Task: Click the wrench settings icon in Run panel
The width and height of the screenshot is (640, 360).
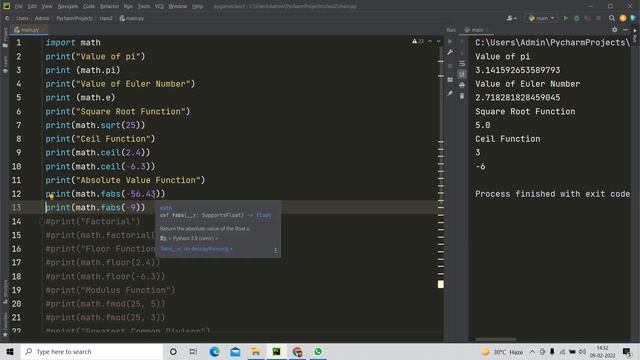Action: pyautogui.click(x=450, y=52)
